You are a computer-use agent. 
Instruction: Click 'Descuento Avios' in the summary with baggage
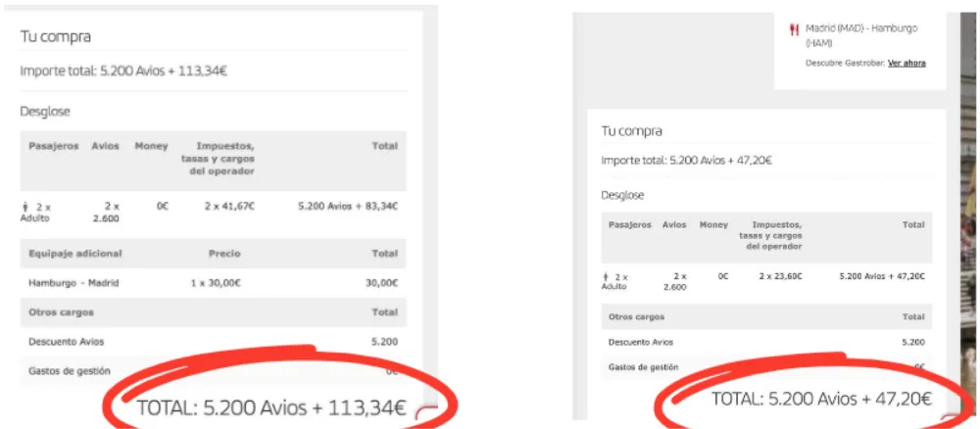67,342
